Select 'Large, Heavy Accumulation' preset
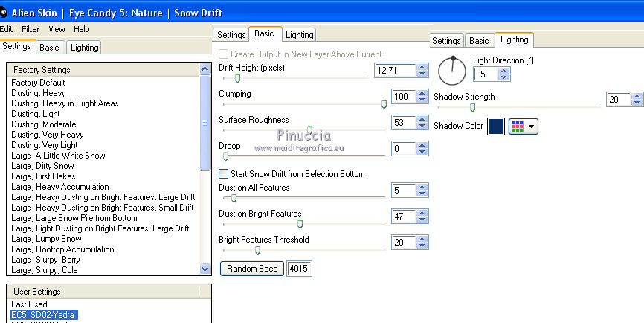 click(x=60, y=187)
